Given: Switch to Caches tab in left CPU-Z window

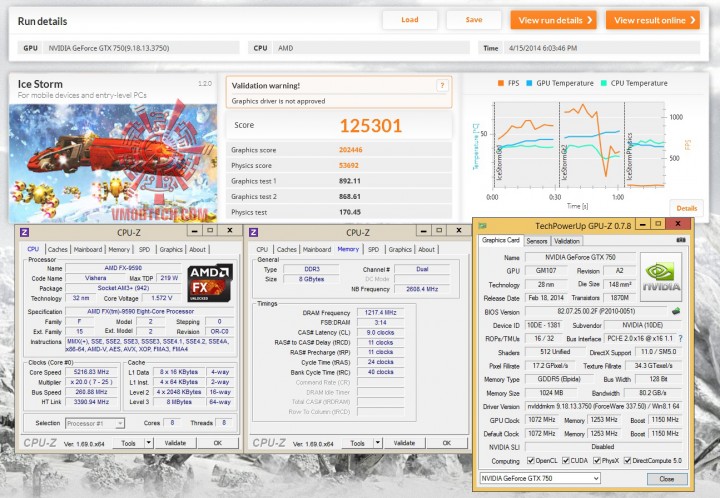Looking at the screenshot, I should [57, 249].
